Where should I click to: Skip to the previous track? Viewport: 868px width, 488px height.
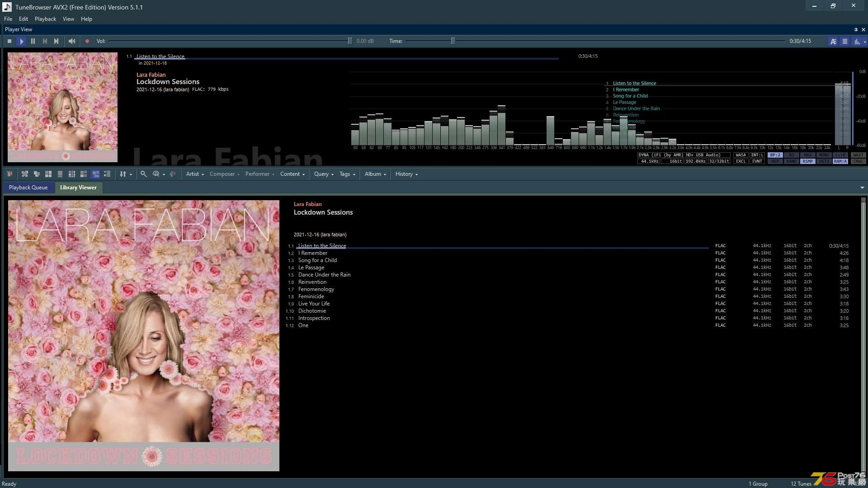coord(45,41)
